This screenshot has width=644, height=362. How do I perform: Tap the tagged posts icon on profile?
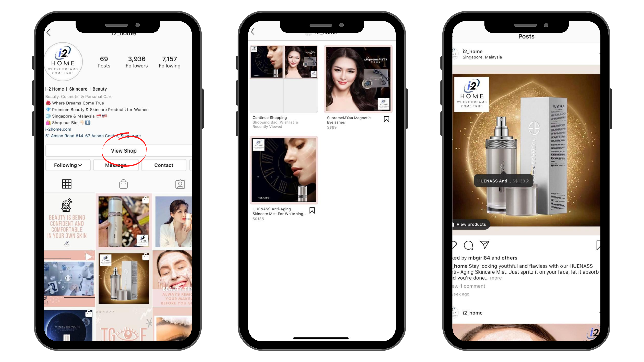(180, 184)
